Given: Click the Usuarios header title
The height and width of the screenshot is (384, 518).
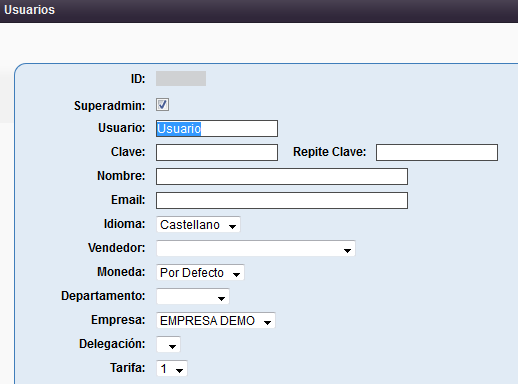Looking at the screenshot, I should pos(29,10).
